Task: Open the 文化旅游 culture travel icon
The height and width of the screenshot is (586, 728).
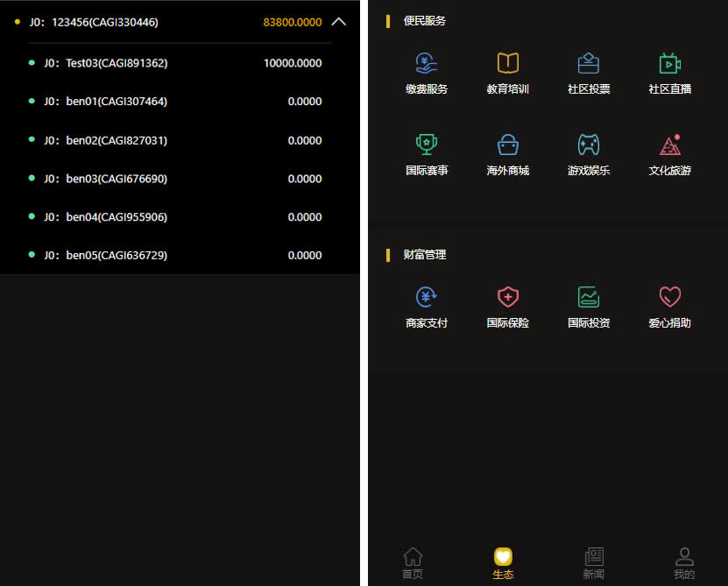Action: pos(670,145)
